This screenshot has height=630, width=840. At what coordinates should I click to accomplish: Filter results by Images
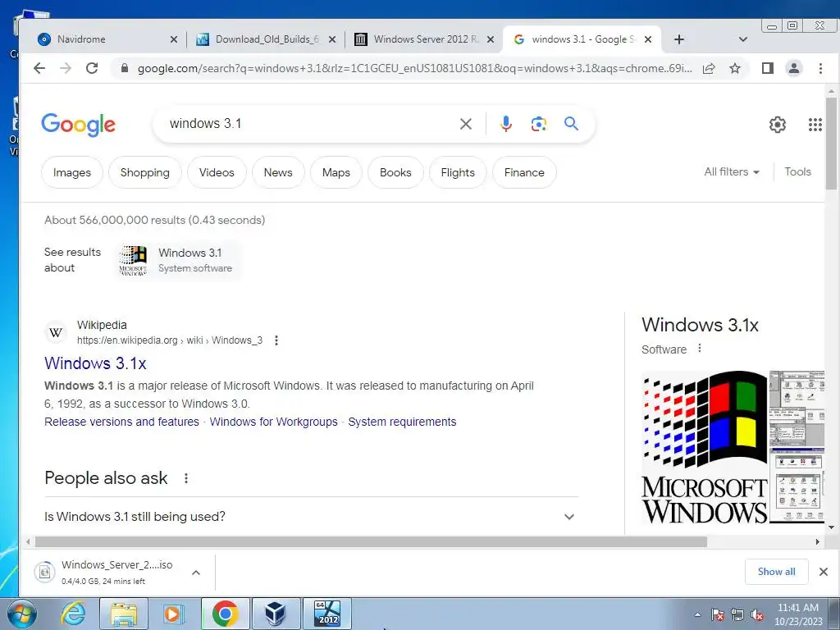[x=72, y=172]
